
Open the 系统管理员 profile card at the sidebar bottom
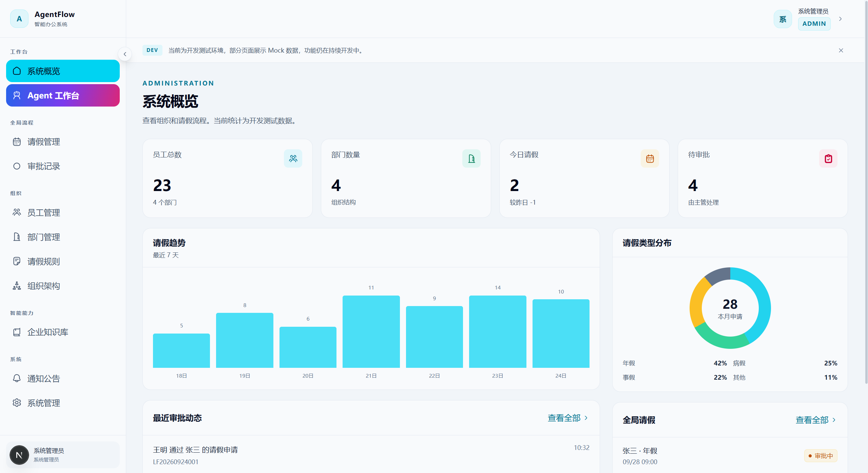(x=63, y=455)
